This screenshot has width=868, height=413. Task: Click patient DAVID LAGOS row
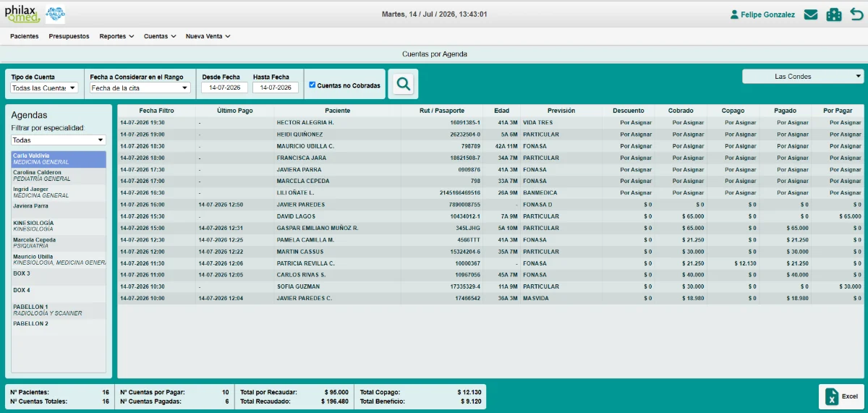(x=491, y=216)
